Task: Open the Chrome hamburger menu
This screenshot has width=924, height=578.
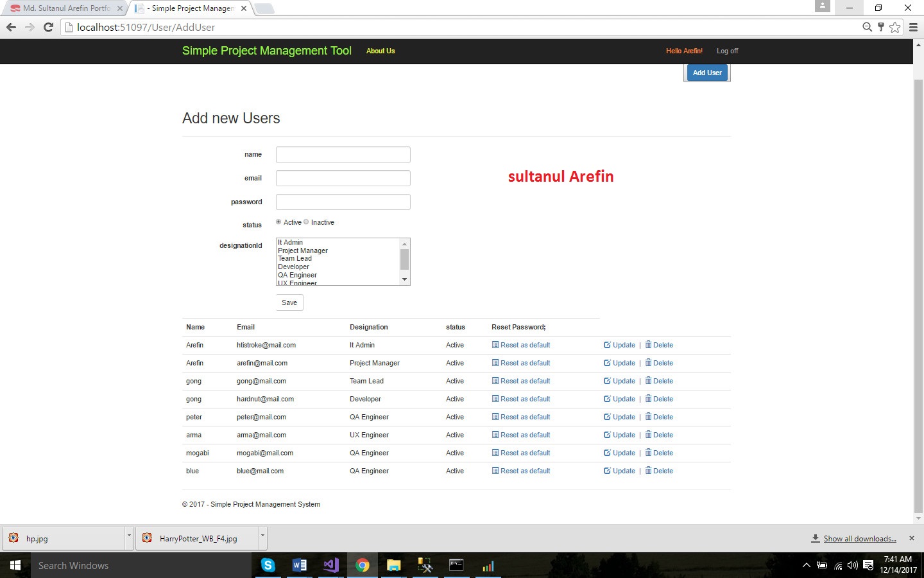Action: coord(913,27)
